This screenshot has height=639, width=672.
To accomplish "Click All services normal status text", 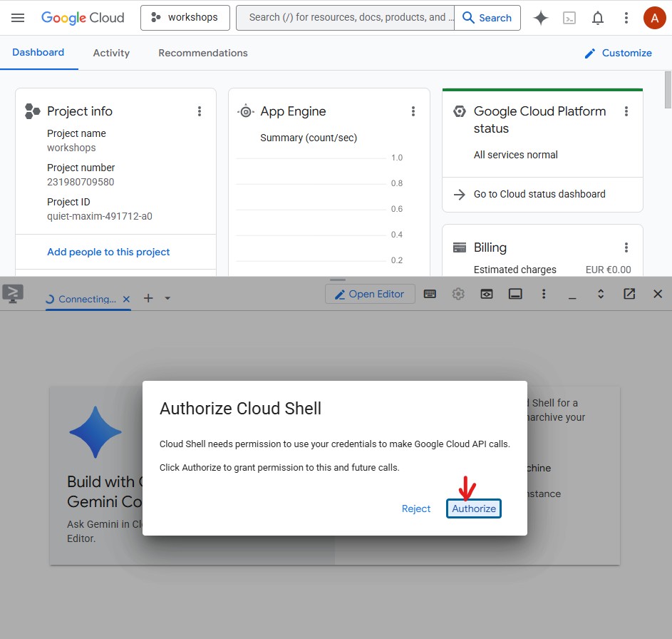I will point(515,155).
